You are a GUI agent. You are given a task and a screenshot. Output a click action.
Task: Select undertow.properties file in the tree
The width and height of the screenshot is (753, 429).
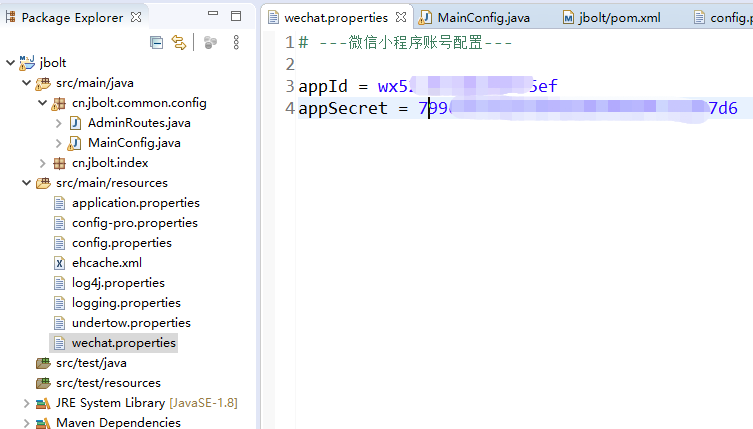pos(130,323)
